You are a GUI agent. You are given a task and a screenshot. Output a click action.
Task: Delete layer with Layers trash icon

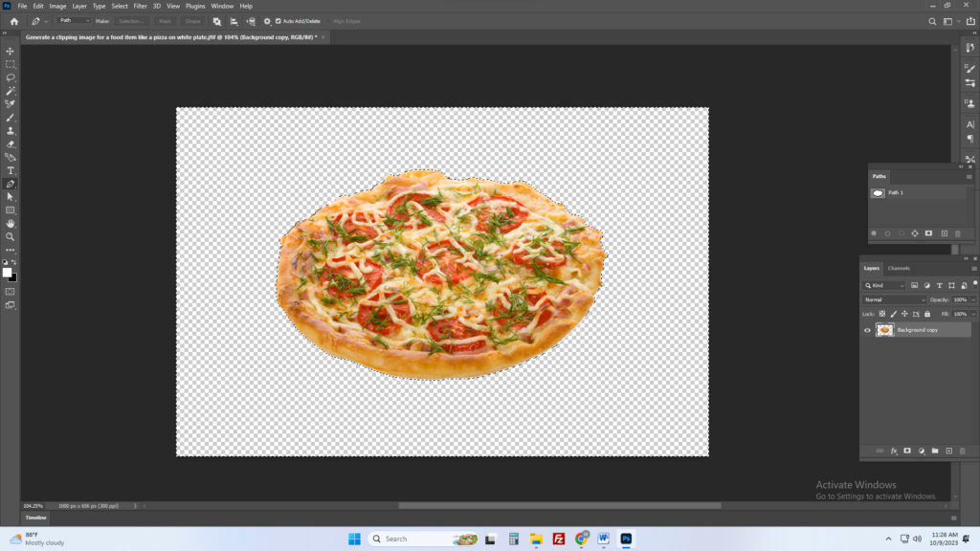coord(963,452)
